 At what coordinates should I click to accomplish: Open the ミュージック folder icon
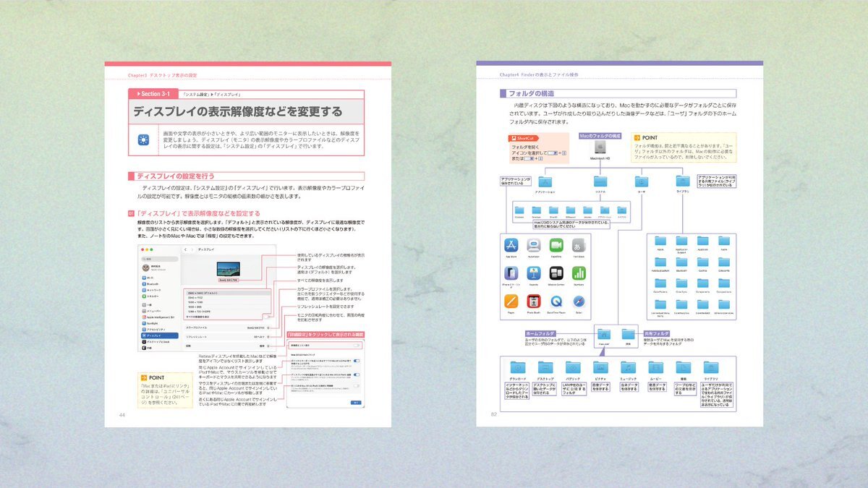(628, 367)
